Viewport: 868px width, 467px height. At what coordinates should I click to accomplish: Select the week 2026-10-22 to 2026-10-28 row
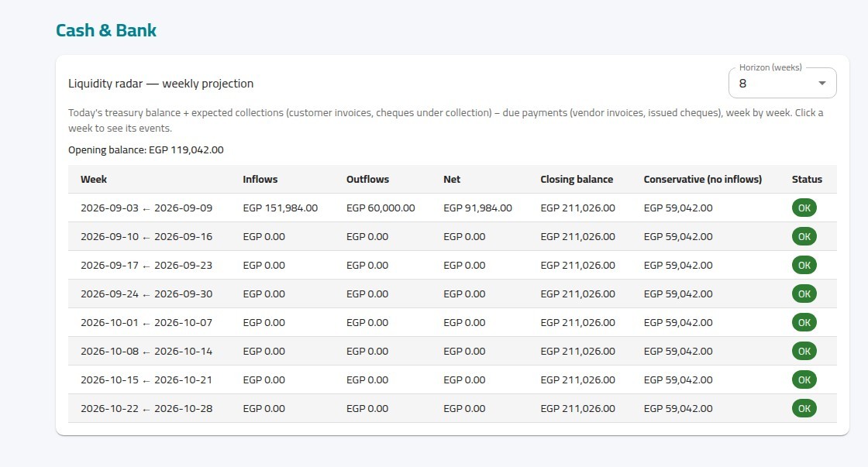(x=453, y=409)
